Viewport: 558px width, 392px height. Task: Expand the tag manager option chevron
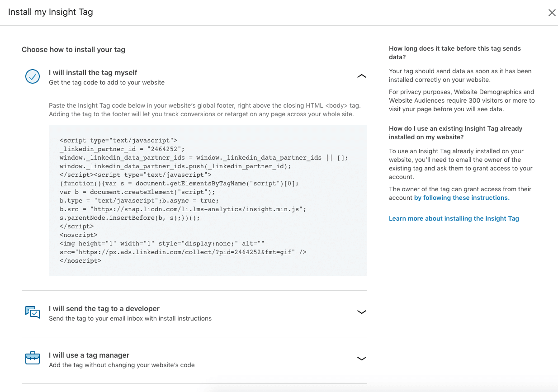(x=361, y=359)
